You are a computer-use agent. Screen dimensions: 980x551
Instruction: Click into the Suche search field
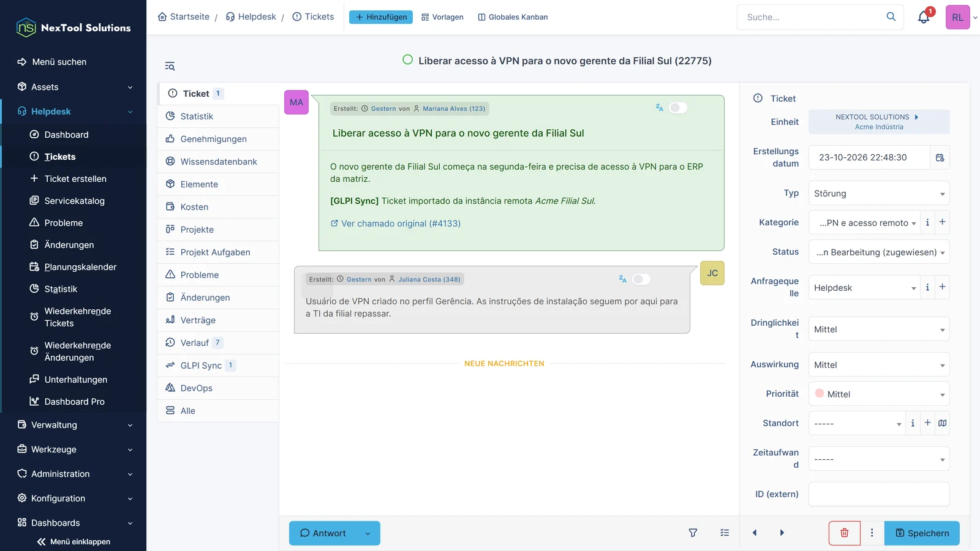coord(812,17)
